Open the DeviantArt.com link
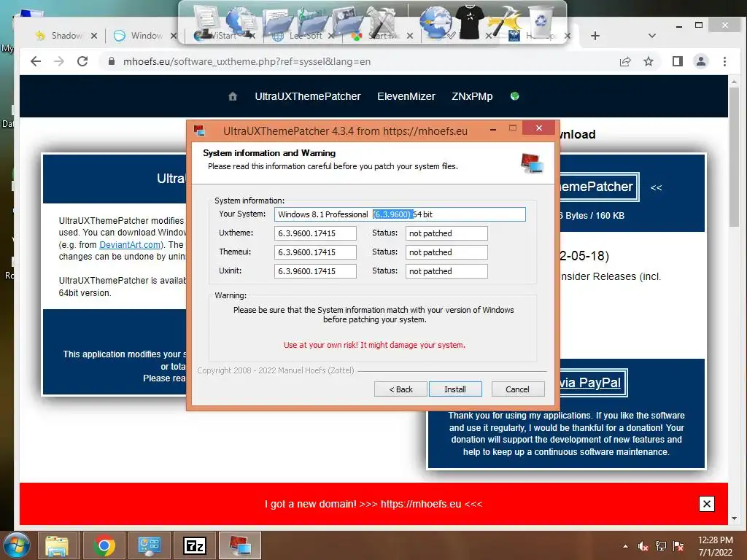This screenshot has width=747, height=560. click(130, 244)
